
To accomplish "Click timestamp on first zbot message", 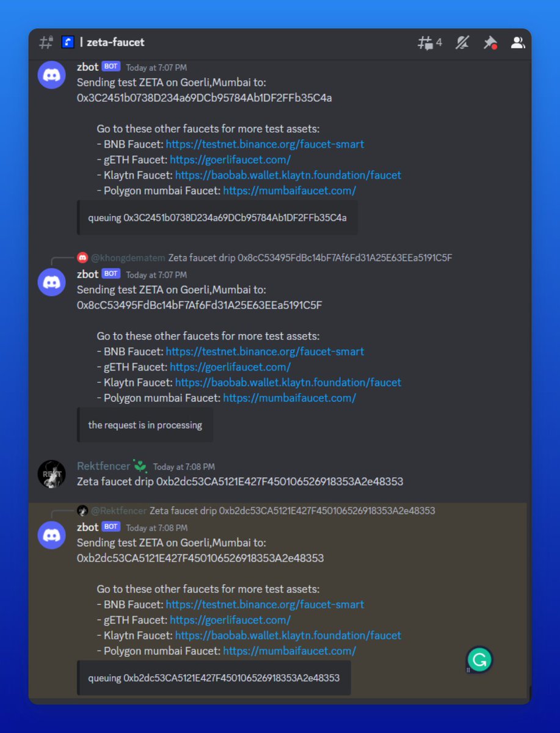I will (x=156, y=68).
